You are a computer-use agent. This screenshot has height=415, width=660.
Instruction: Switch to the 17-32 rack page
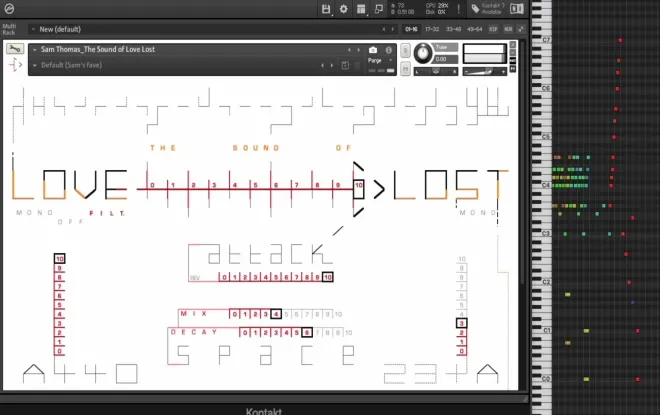(x=432, y=29)
